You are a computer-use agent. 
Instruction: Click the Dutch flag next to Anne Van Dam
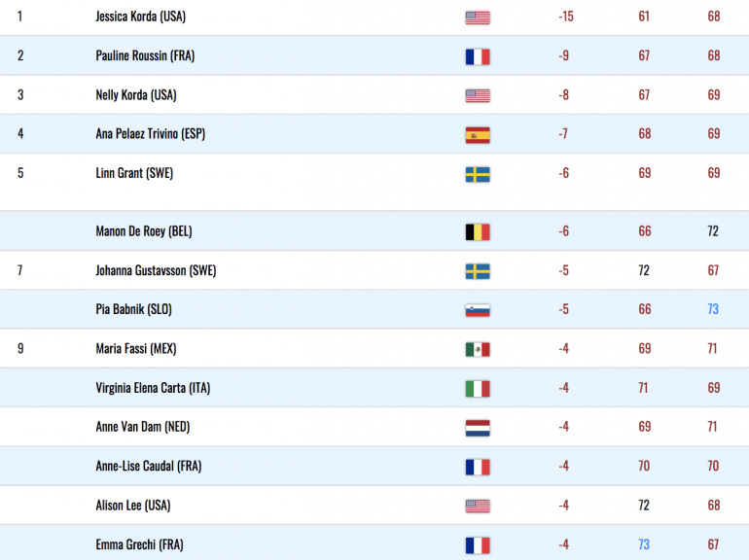click(x=478, y=428)
